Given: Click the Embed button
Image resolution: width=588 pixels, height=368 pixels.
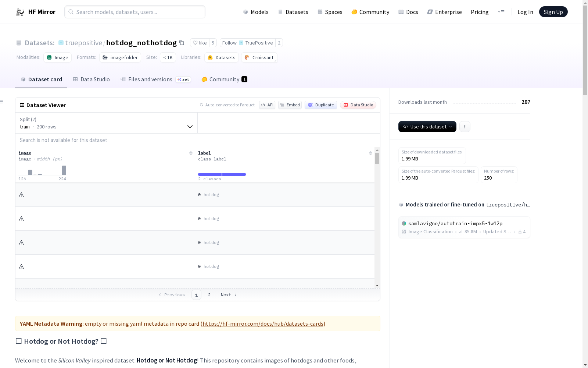Looking at the screenshot, I should click(290, 105).
